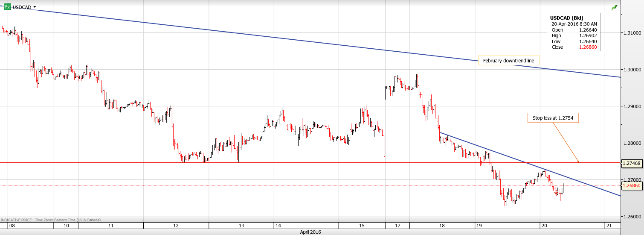Screen dimensions: 644x235
Task: Click the green chart arrow icon top-right
Action: 614,7
